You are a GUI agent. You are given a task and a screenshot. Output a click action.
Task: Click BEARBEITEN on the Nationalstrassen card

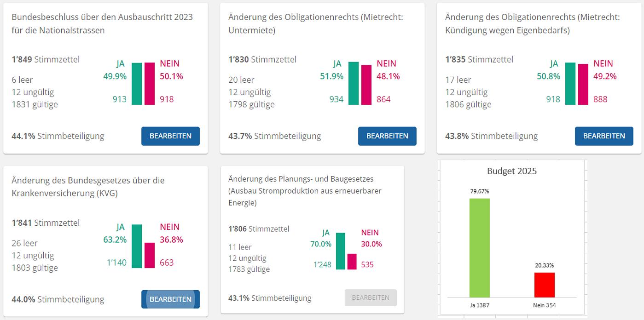point(170,136)
